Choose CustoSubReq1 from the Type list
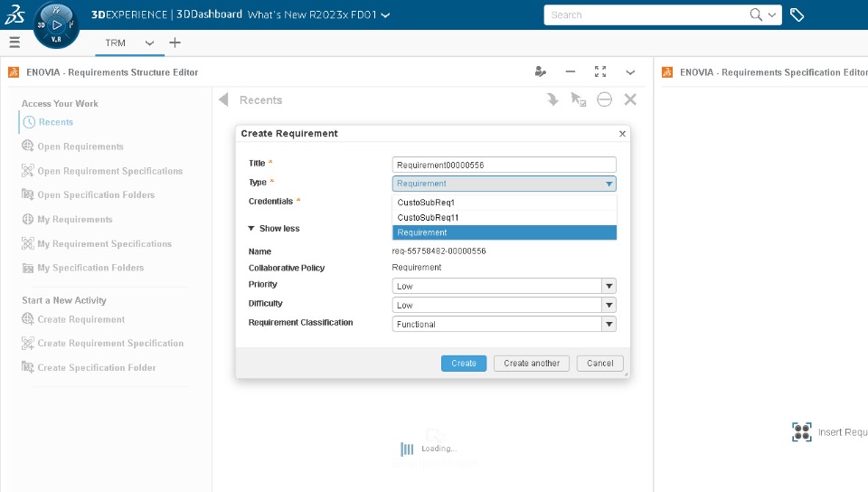The height and width of the screenshot is (492, 868). point(504,202)
